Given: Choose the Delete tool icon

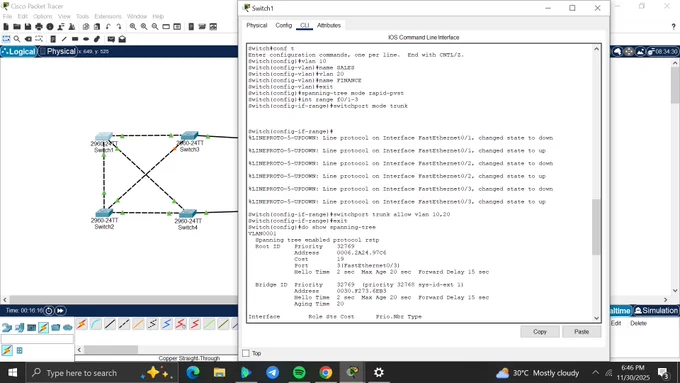Looking at the screenshot, I should click(28, 39).
